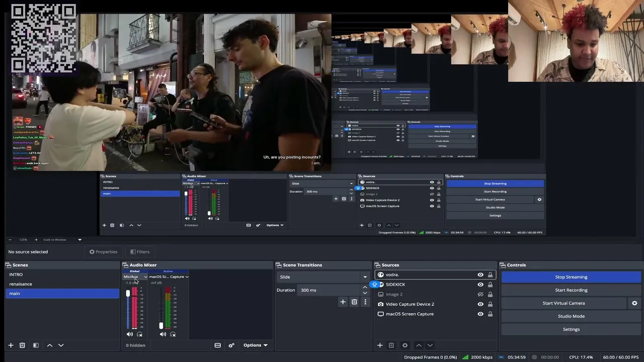Open transition properties three-dot menu
This screenshot has height=362, width=644.
coord(365,302)
